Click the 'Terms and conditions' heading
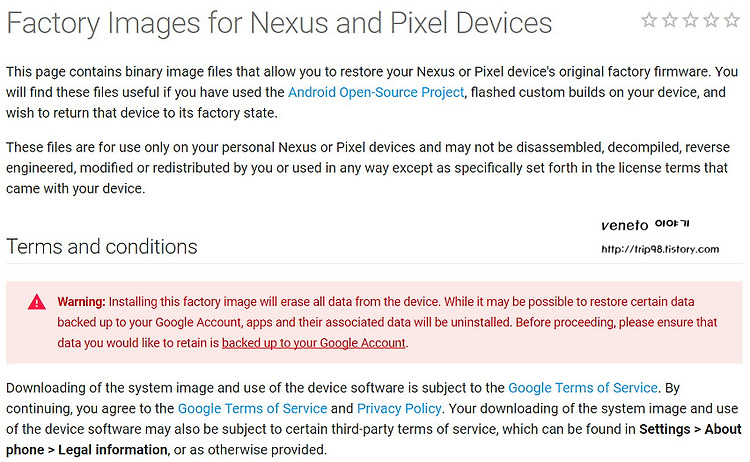Screen dimensions: 750x462 tap(102, 247)
